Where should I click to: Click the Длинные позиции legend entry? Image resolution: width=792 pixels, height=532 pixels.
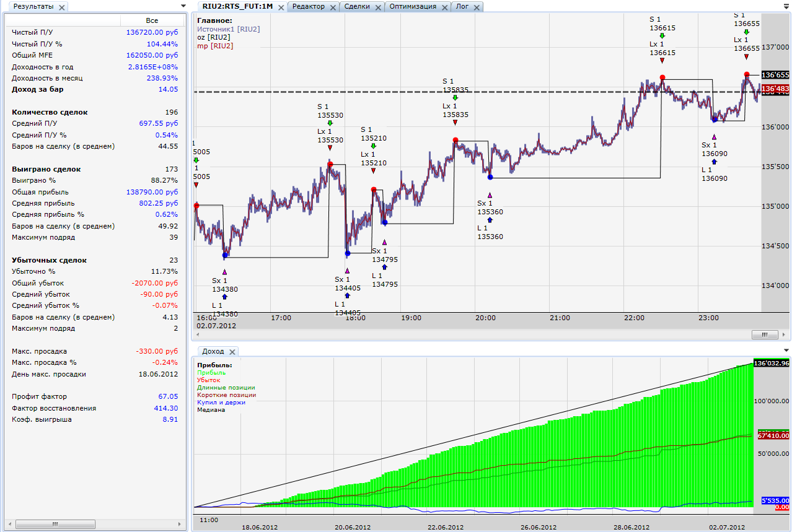pyautogui.click(x=226, y=388)
